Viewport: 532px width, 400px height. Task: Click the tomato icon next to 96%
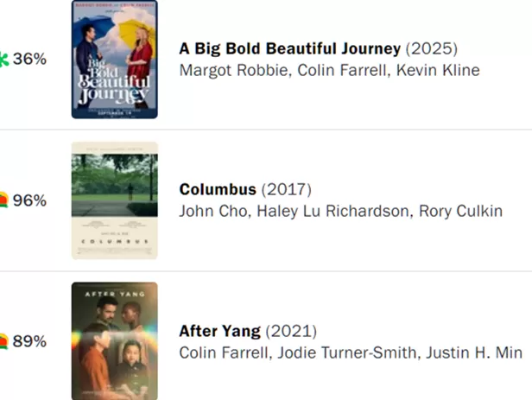coord(3,200)
